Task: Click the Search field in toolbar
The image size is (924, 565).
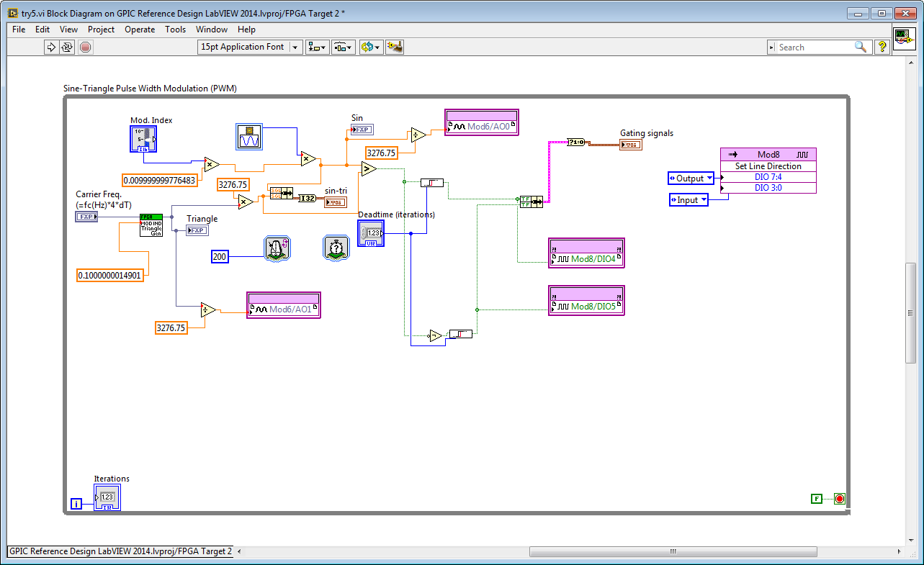Action: [x=815, y=48]
